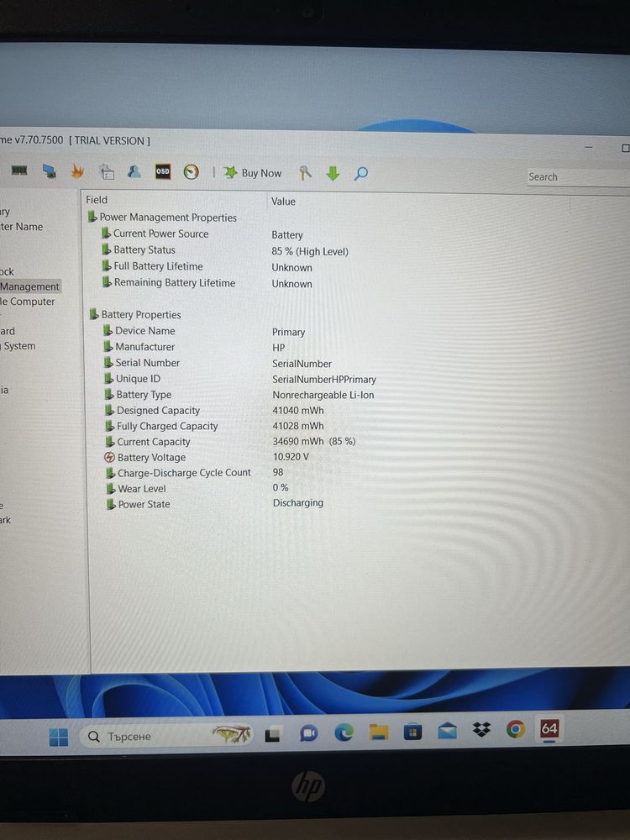Launch Google Chrome from the taskbar
The width and height of the screenshot is (630, 840).
click(516, 728)
